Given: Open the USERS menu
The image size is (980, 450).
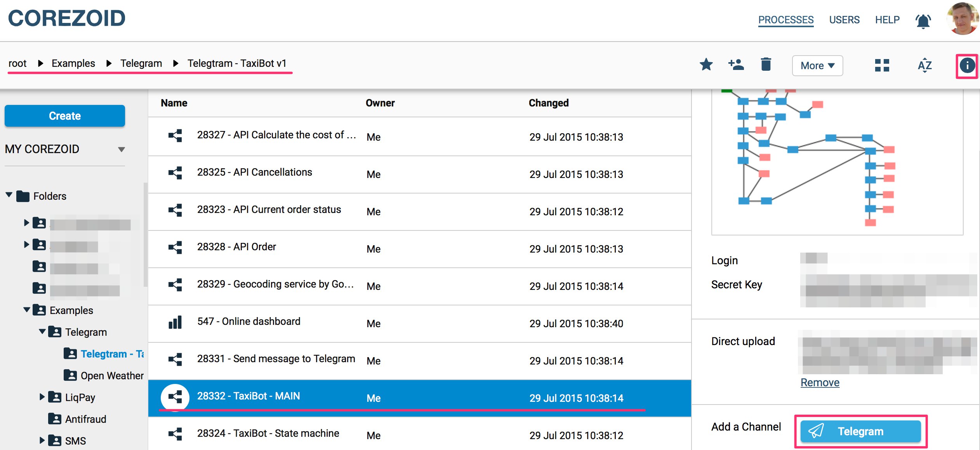Looking at the screenshot, I should (844, 20).
